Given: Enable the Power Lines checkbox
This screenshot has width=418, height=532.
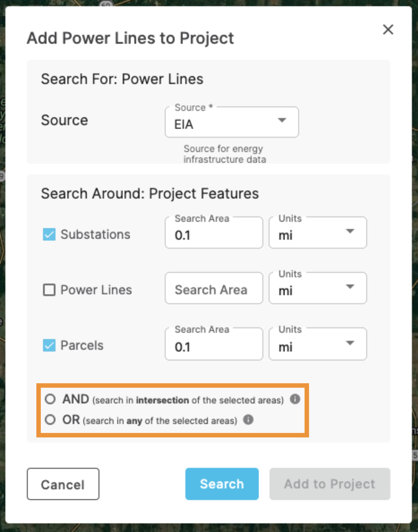Looking at the screenshot, I should click(49, 290).
